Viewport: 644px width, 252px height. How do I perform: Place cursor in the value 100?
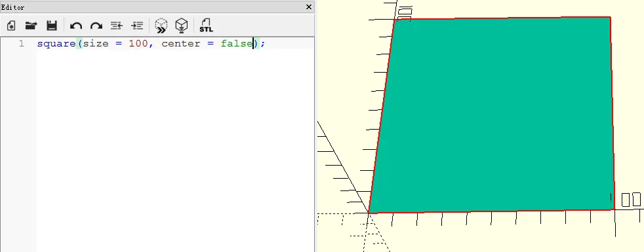click(138, 43)
